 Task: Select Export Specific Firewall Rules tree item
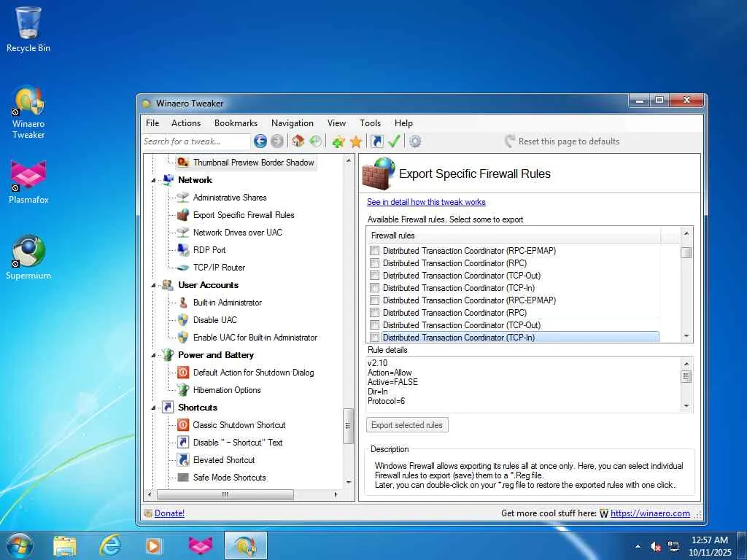click(244, 215)
